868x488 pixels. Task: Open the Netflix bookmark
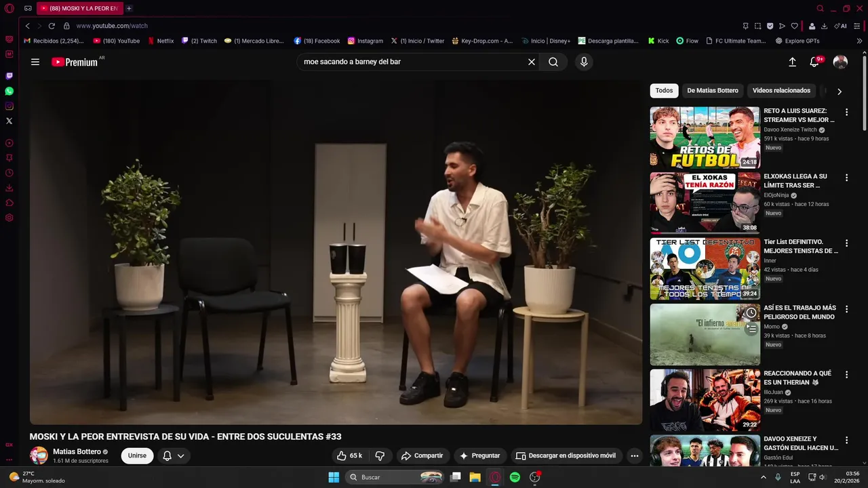(161, 41)
